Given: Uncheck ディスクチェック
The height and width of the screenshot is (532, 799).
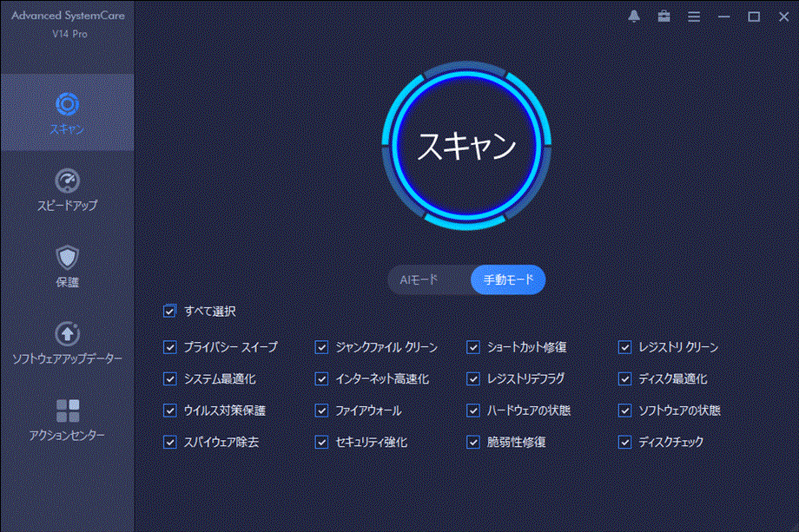Looking at the screenshot, I should click(x=624, y=442).
